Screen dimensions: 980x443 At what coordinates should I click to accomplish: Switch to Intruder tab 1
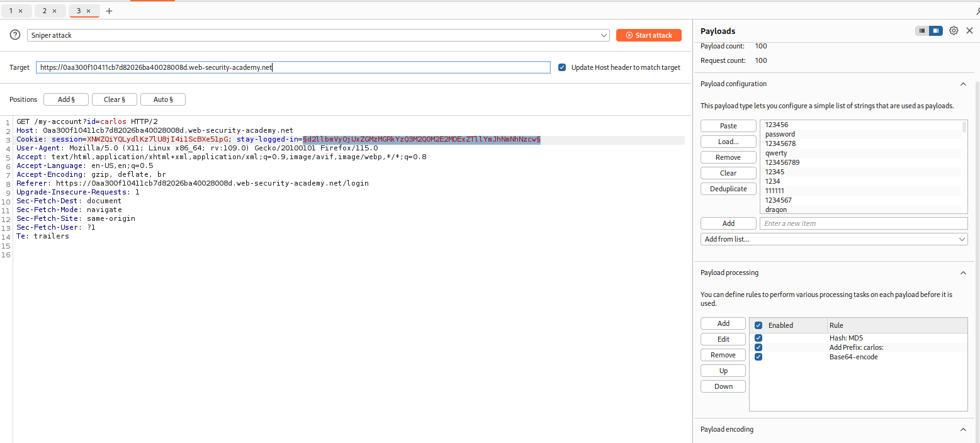click(11, 11)
